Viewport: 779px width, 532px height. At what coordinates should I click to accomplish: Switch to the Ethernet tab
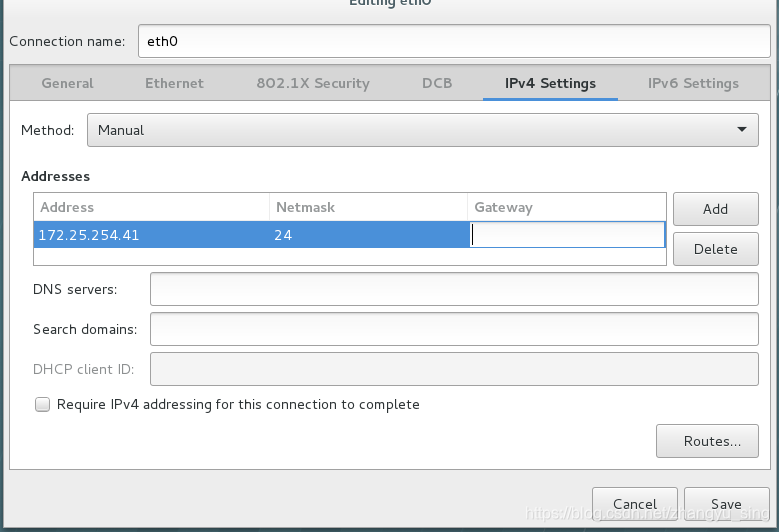pos(174,83)
